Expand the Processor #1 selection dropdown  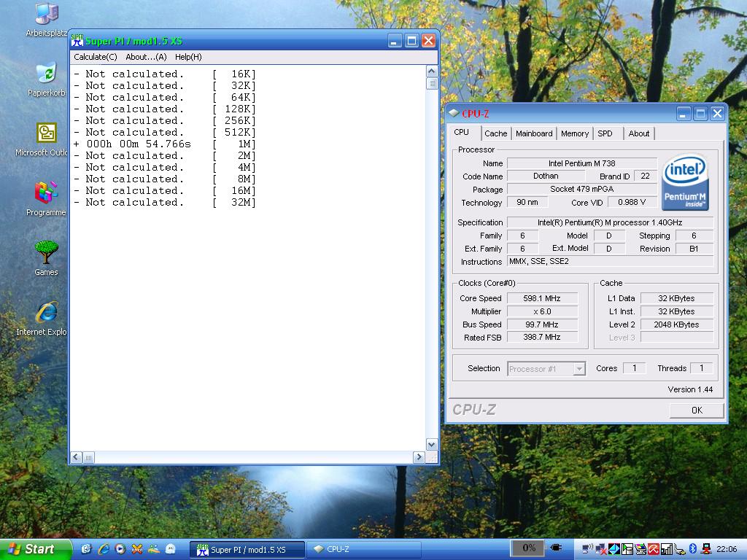pyautogui.click(x=579, y=369)
